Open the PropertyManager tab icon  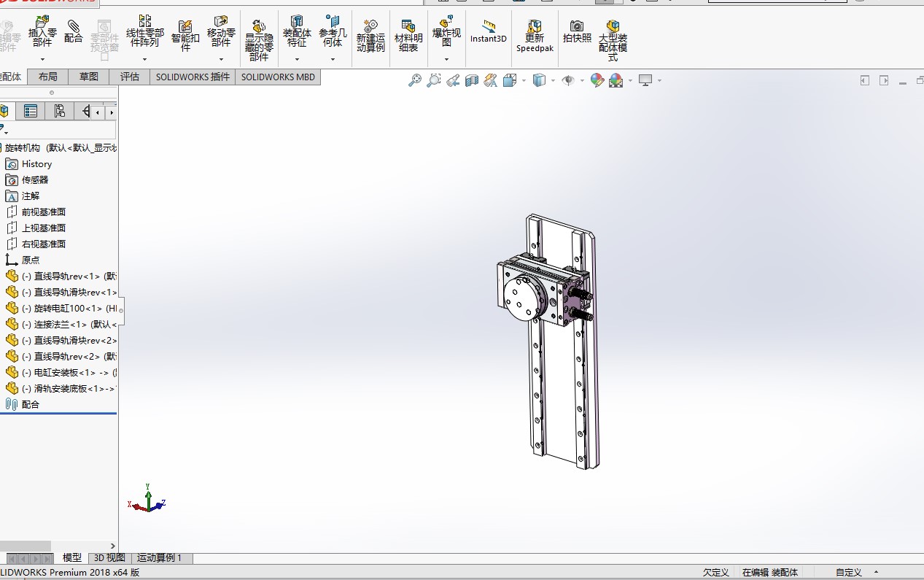click(30, 111)
